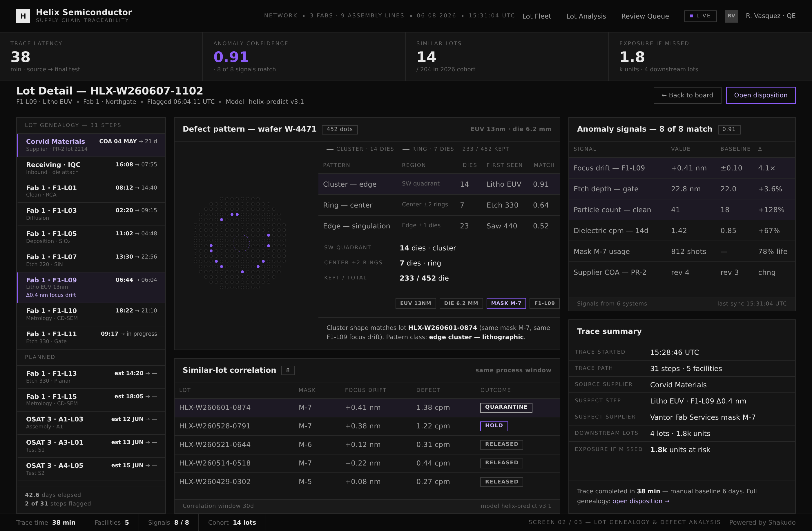Toggle the LIVE status indicator

click(x=700, y=16)
